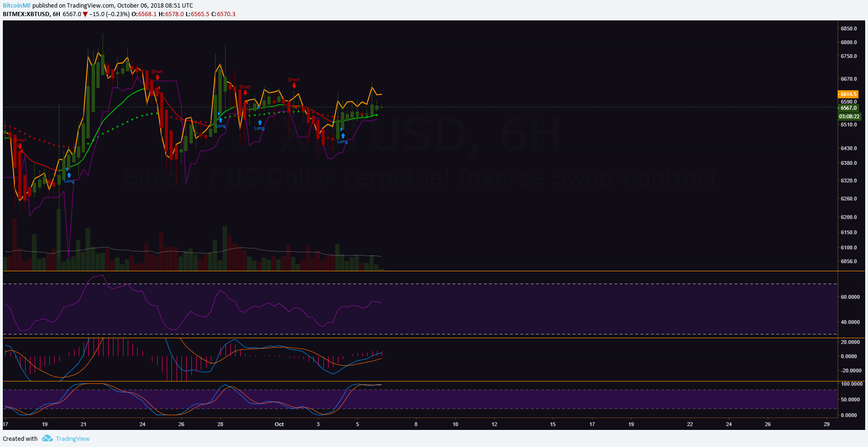Click the 6380.0 price axis label
Screen dimensions: 868x447
pos(849,163)
